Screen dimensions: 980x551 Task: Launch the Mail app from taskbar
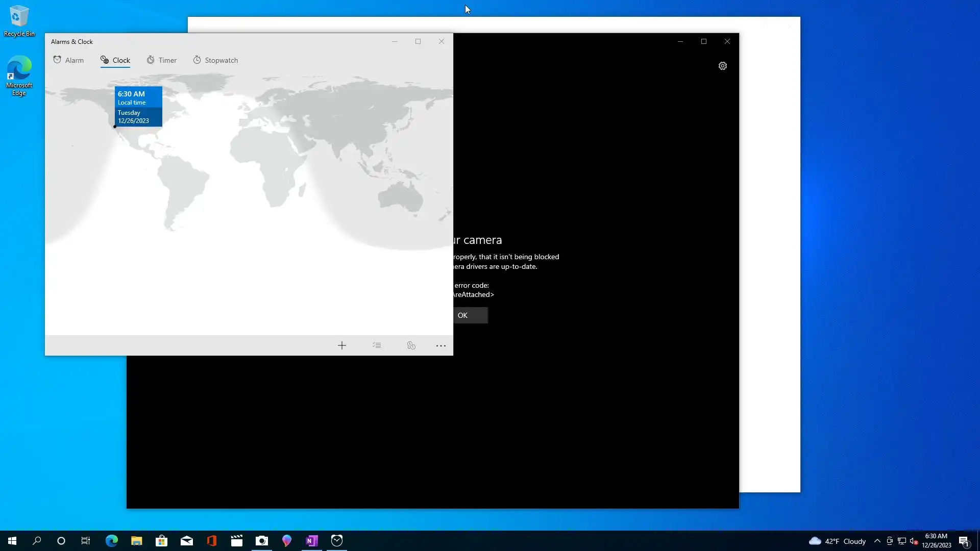tap(187, 541)
